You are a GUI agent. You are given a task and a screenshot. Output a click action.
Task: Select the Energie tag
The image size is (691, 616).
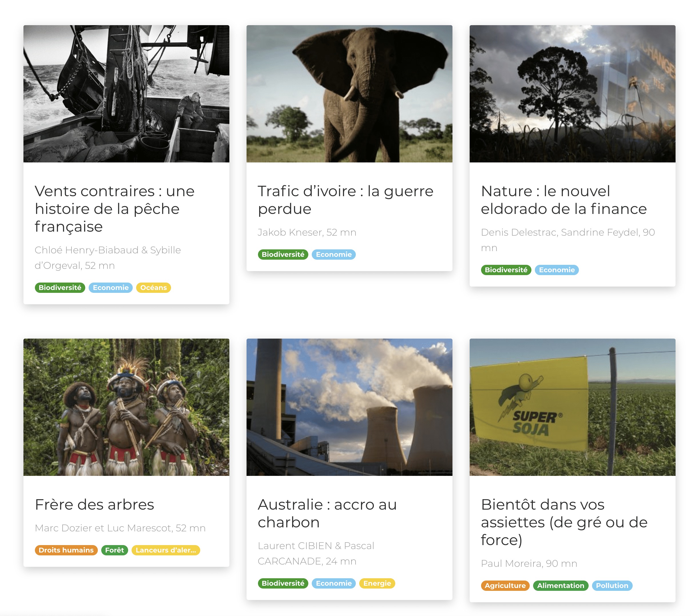pos(377,583)
